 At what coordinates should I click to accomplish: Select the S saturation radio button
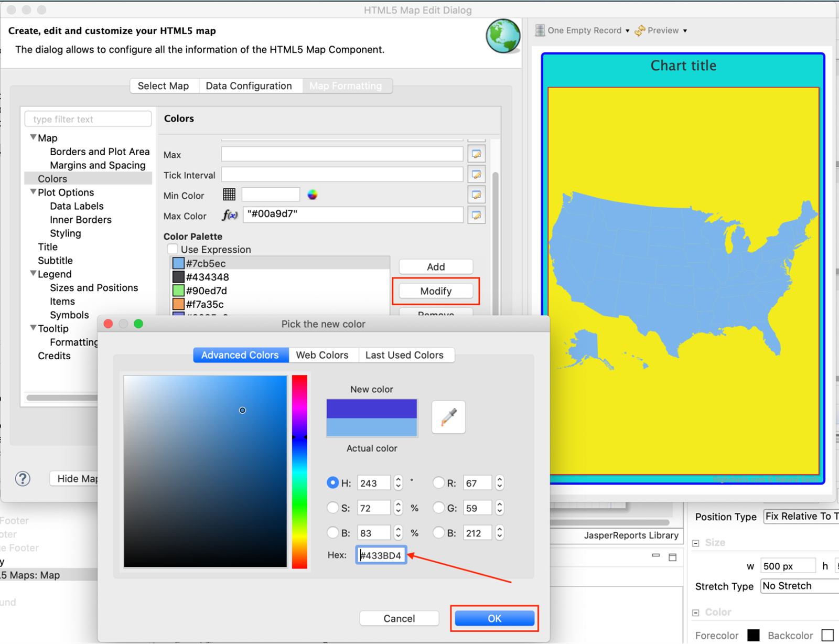(332, 508)
